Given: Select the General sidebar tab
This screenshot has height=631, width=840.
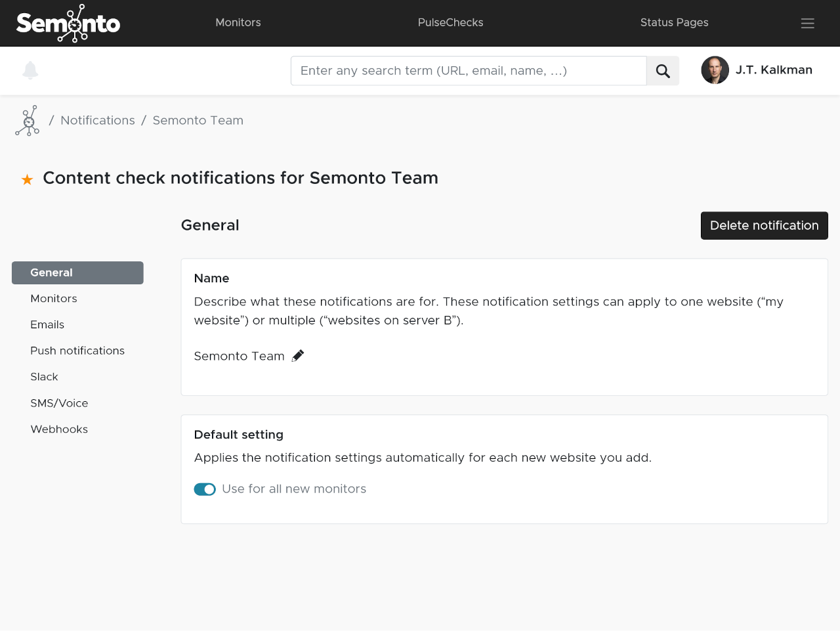Looking at the screenshot, I should pos(77,272).
